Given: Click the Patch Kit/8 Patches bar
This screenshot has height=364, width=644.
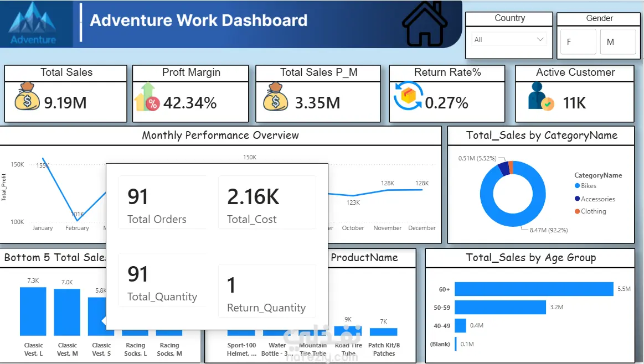Looking at the screenshot, I should click(x=384, y=331).
